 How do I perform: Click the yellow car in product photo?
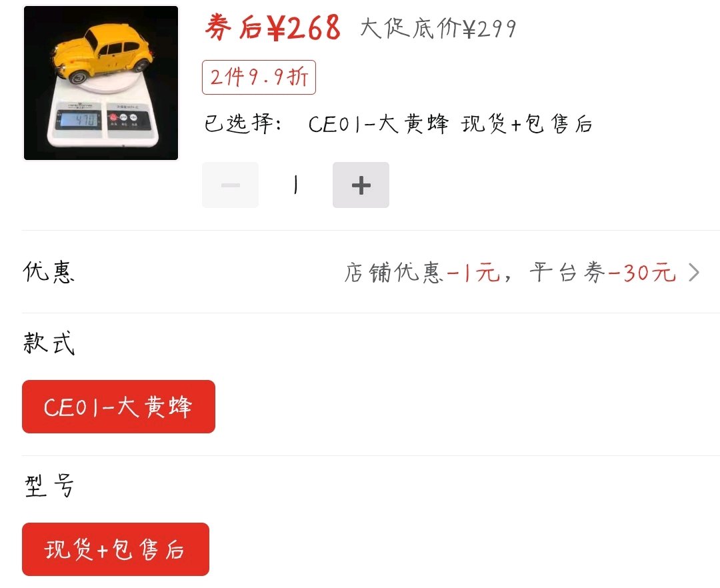click(x=103, y=54)
